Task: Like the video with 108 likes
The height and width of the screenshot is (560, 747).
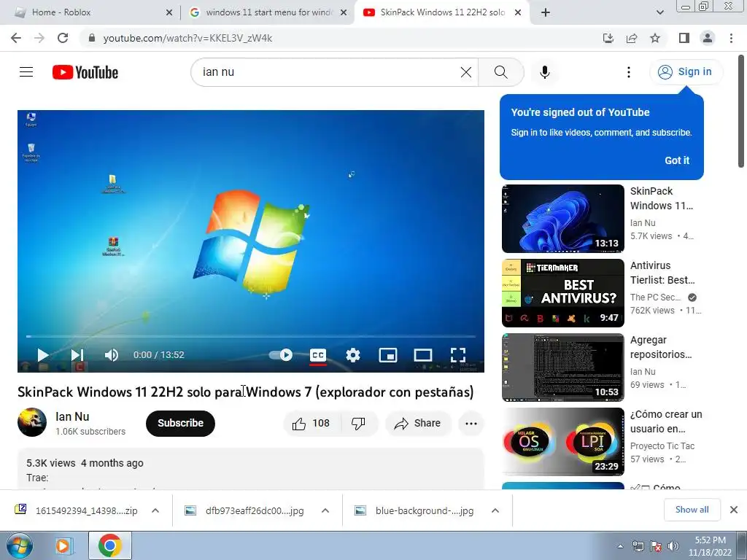Action: click(x=311, y=423)
